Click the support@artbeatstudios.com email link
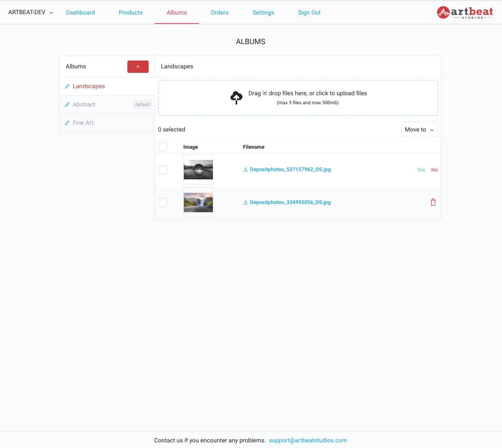Image resolution: width=502 pixels, height=448 pixels. 308,440
